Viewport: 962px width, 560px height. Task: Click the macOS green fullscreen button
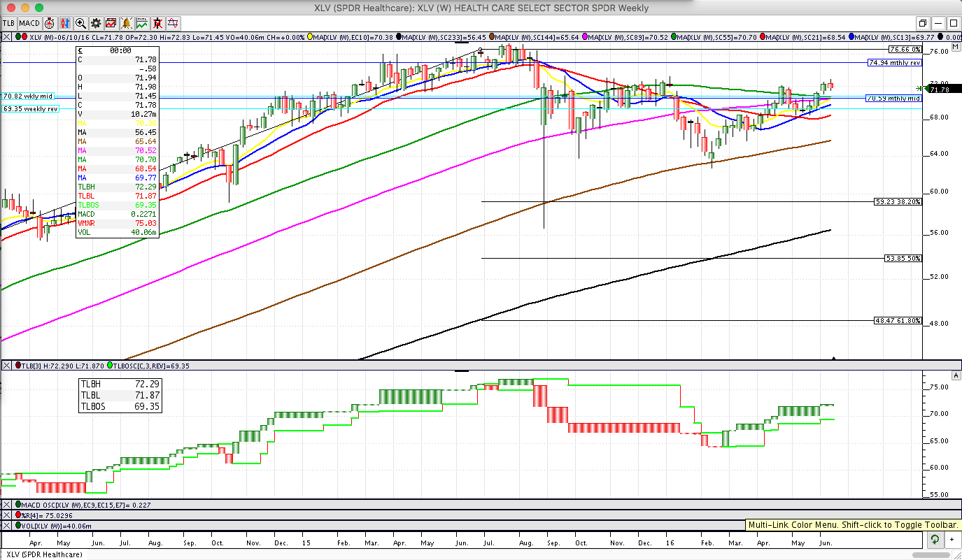[41, 8]
